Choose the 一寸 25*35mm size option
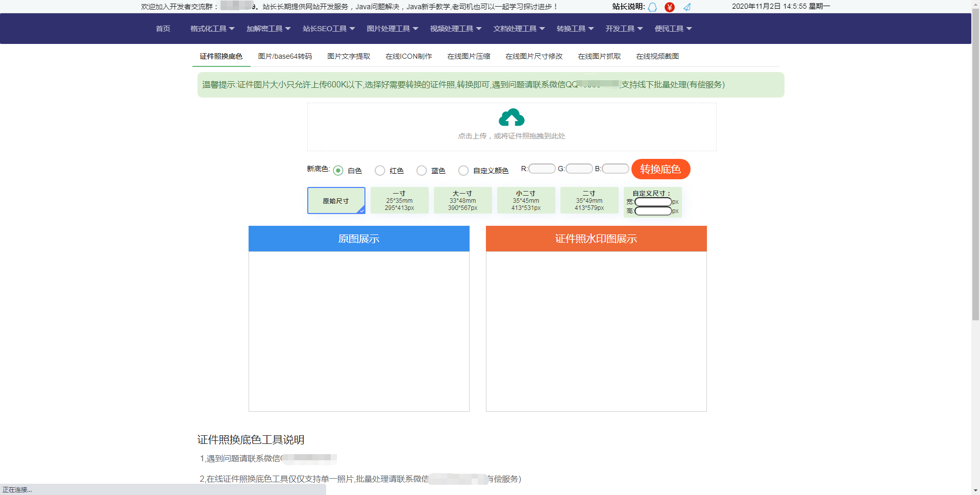 [400, 200]
